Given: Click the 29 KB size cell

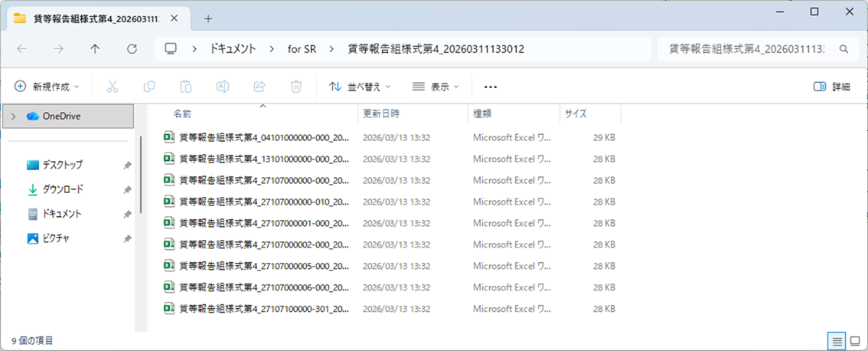Looking at the screenshot, I should [604, 137].
